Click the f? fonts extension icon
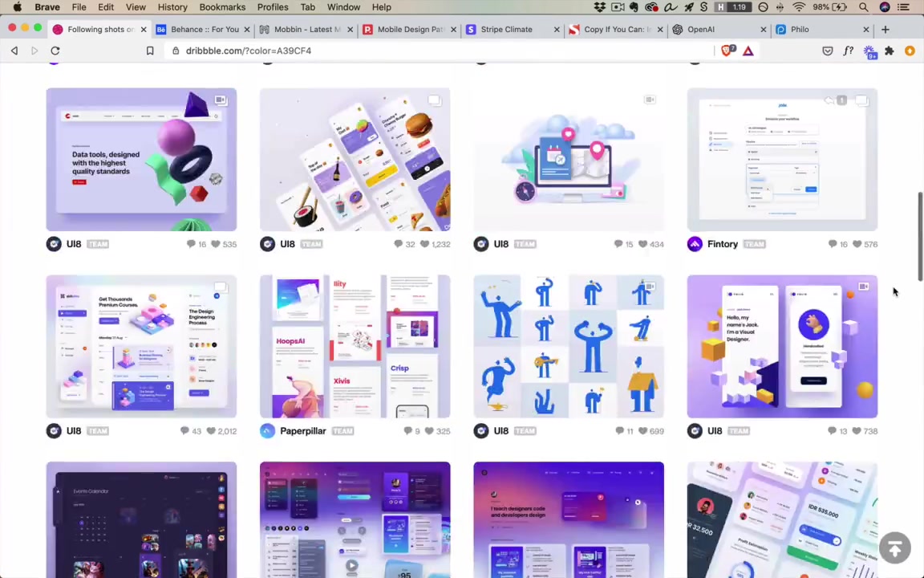924x578 pixels. coord(848,51)
